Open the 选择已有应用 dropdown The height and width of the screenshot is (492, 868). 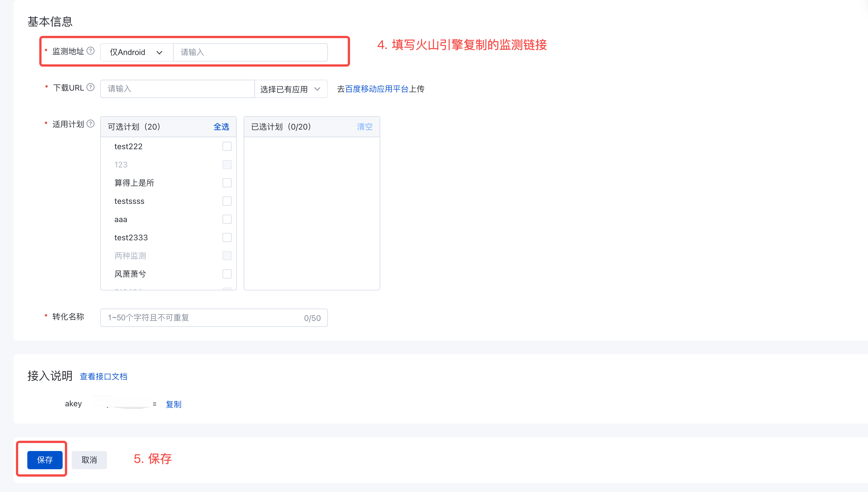(291, 89)
